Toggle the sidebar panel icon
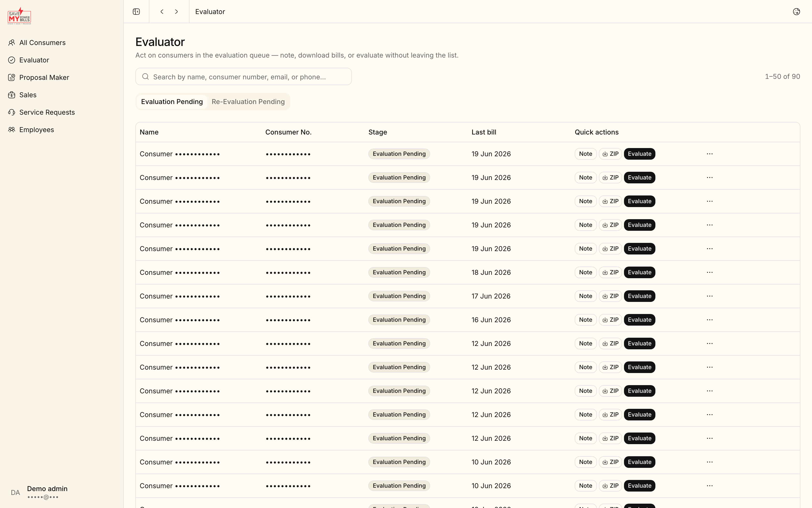 [x=136, y=12]
